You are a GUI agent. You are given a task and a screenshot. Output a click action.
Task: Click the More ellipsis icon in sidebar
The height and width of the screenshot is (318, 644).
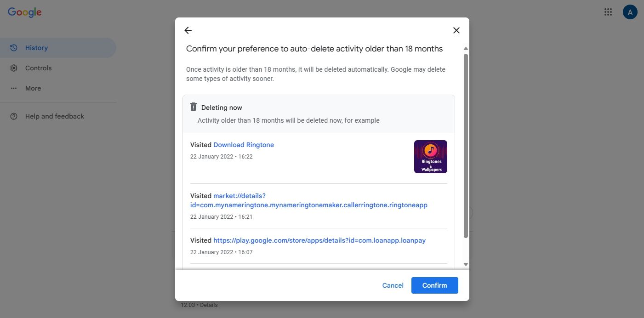point(14,88)
